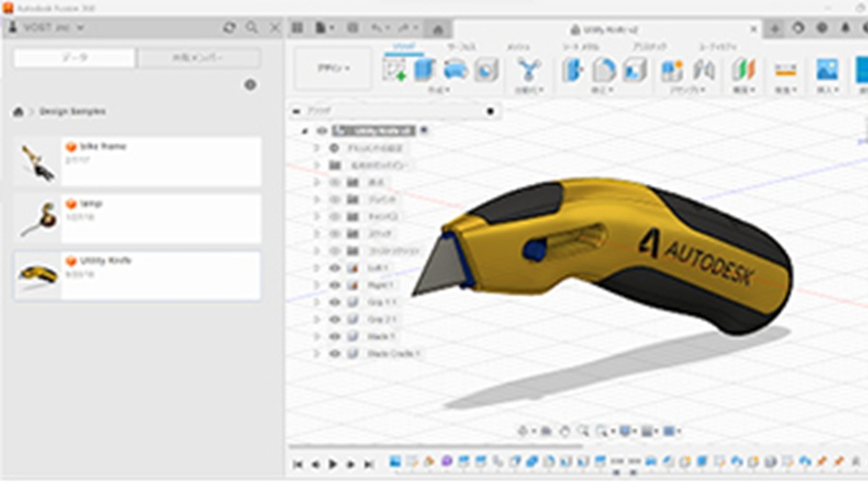The height and width of the screenshot is (488, 868).
Task: Select the Data (データ) panel tab
Action: click(74, 58)
